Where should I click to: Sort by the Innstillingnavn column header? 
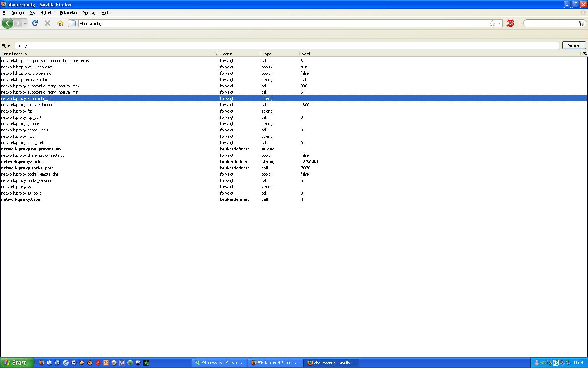pyautogui.click(x=110, y=54)
